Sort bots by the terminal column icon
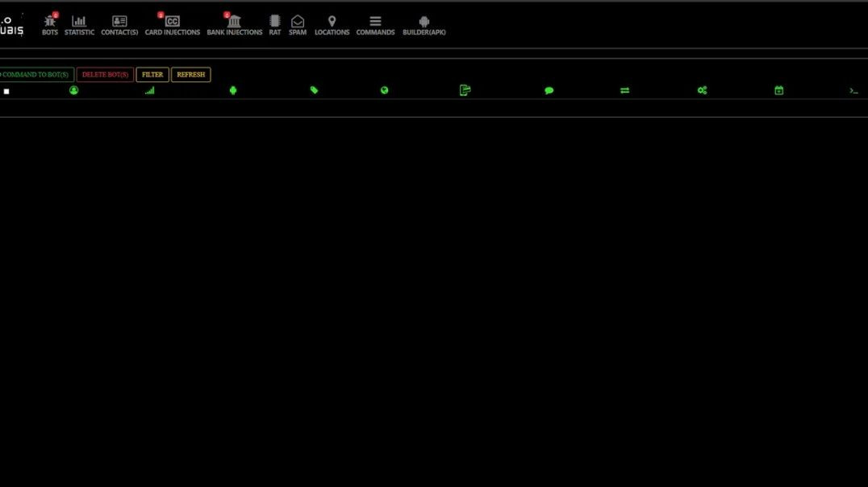Screen dimensions: 868x487 pyautogui.click(x=853, y=89)
